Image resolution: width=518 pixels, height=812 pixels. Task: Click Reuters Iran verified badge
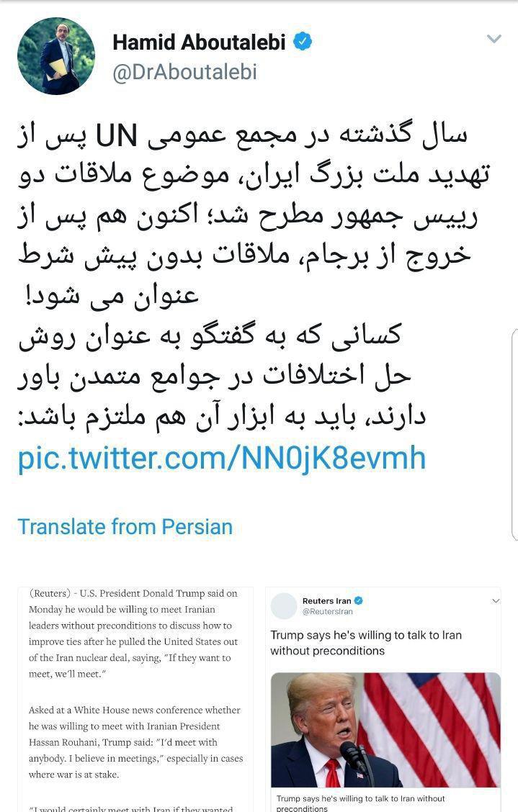(358, 600)
